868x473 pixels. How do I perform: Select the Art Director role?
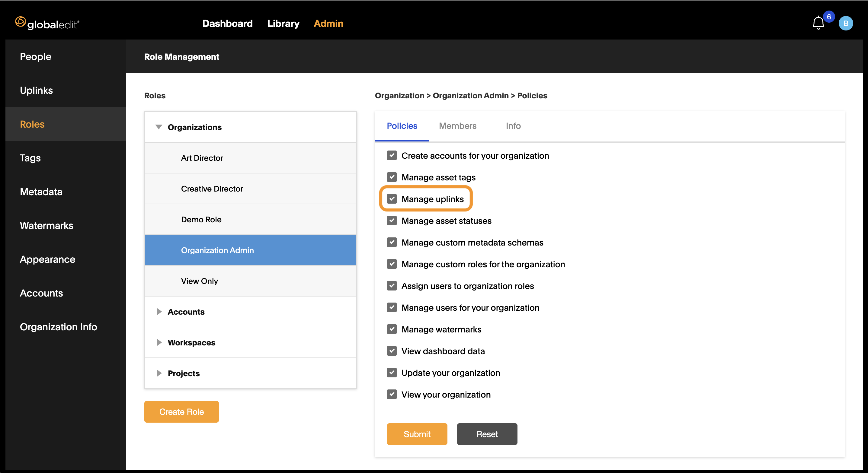tap(250, 158)
